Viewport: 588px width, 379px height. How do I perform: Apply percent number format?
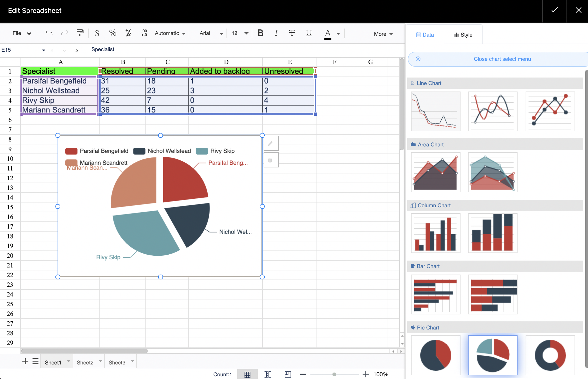[x=113, y=33]
